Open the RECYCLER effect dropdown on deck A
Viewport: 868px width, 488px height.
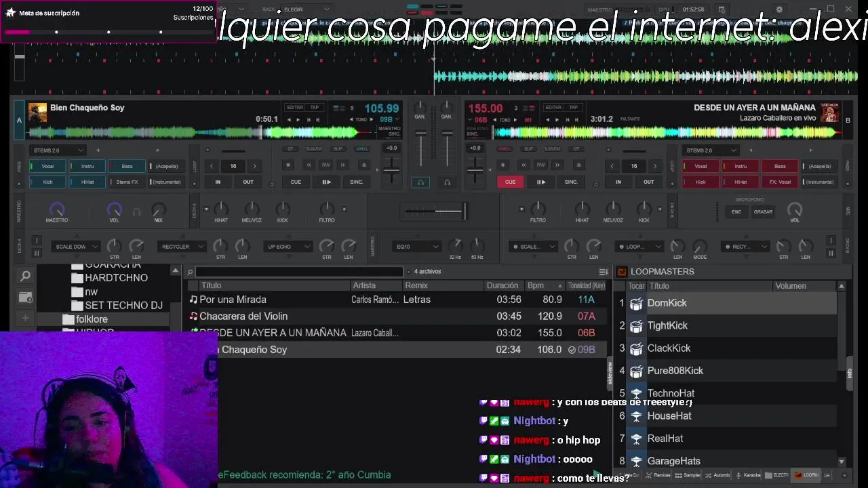click(181, 247)
